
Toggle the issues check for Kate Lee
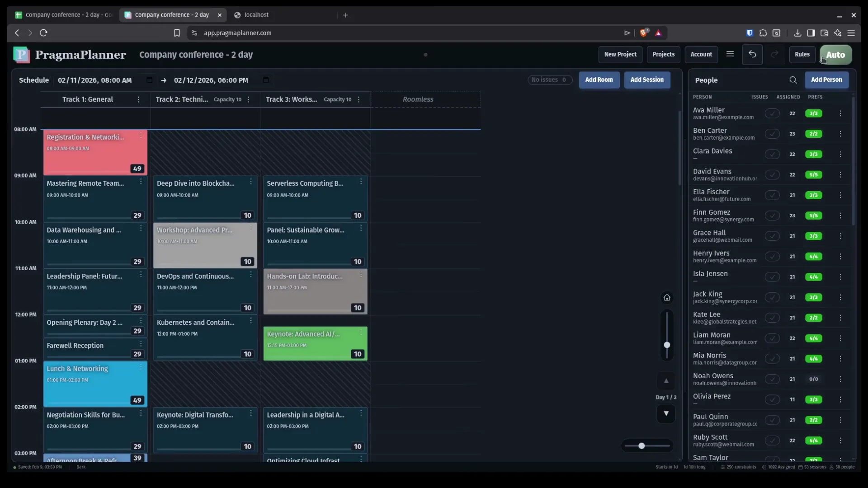pyautogui.click(x=772, y=318)
